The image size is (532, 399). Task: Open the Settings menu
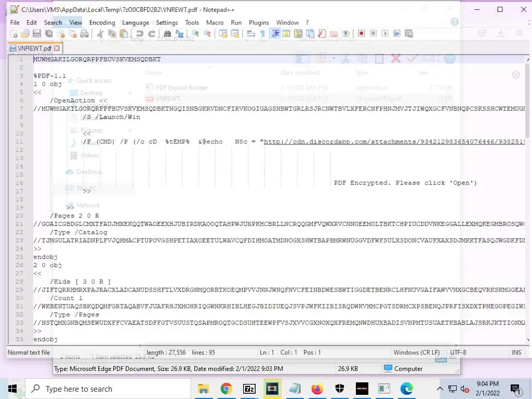[x=167, y=23]
